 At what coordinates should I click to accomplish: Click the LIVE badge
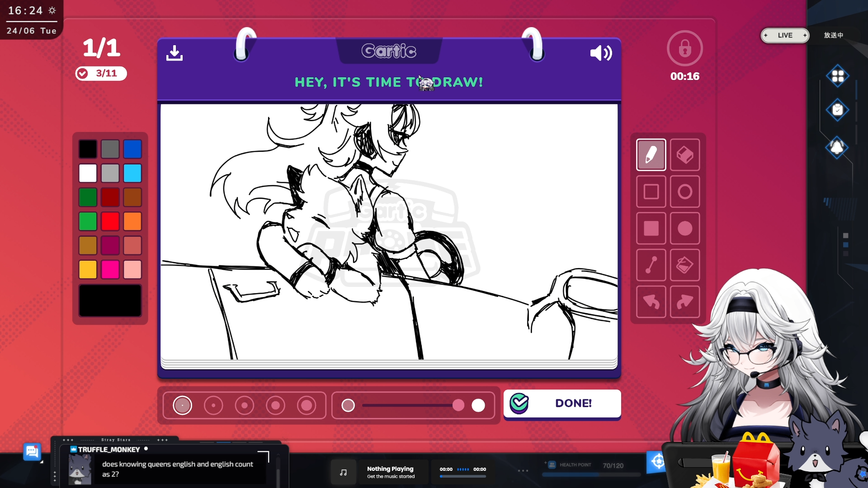coord(785,35)
